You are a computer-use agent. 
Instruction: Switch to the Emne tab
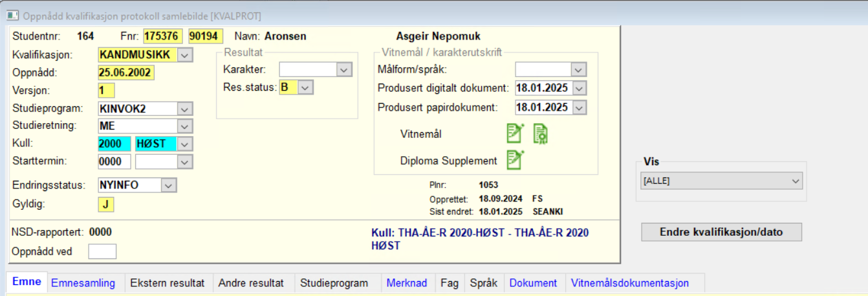tap(27, 282)
